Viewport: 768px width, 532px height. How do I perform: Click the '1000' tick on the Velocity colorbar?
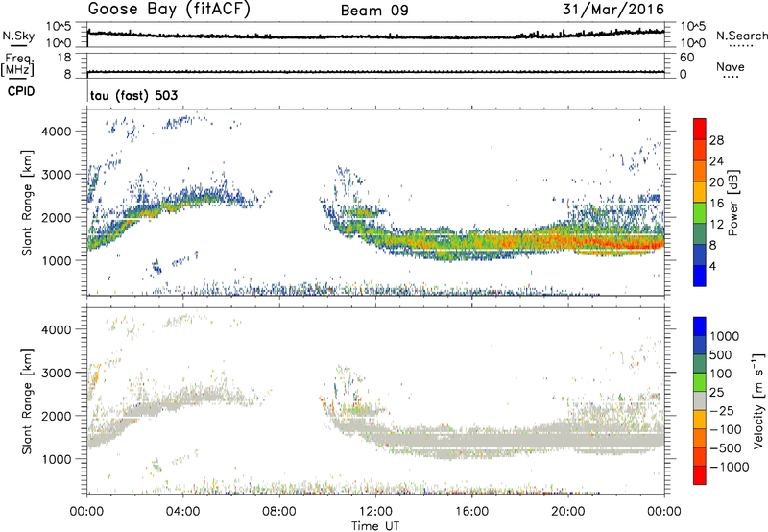pyautogui.click(x=725, y=336)
